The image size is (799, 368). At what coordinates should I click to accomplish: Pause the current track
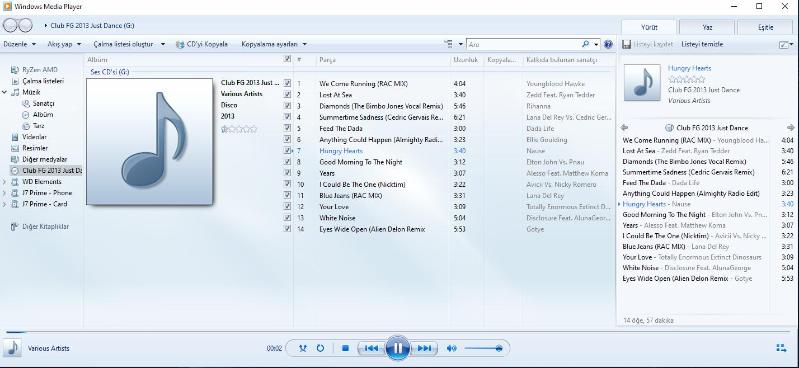(x=397, y=348)
